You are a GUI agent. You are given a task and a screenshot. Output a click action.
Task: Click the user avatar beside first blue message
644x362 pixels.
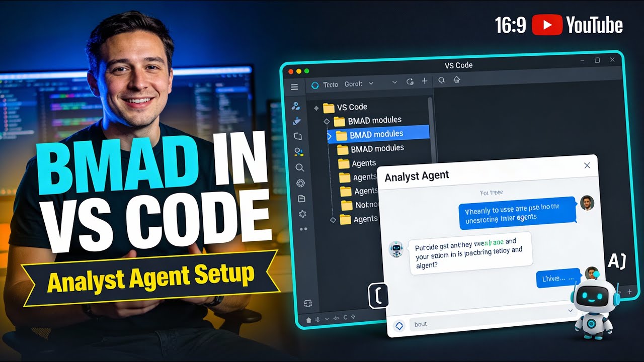[x=587, y=203]
